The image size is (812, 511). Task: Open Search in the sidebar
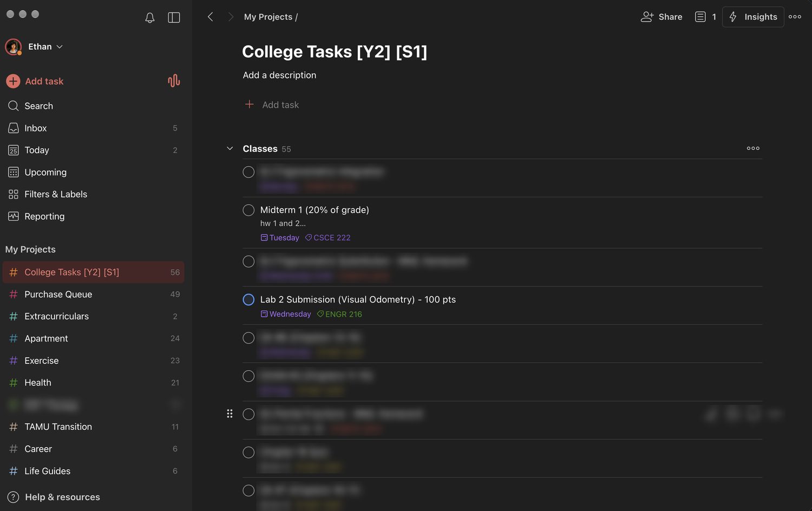[x=93, y=106]
